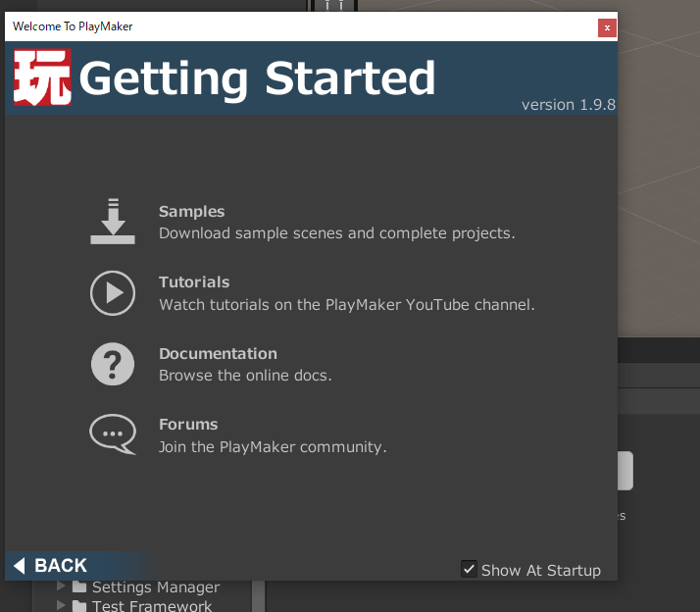
Task: Open the Documentation link
Action: 218,354
